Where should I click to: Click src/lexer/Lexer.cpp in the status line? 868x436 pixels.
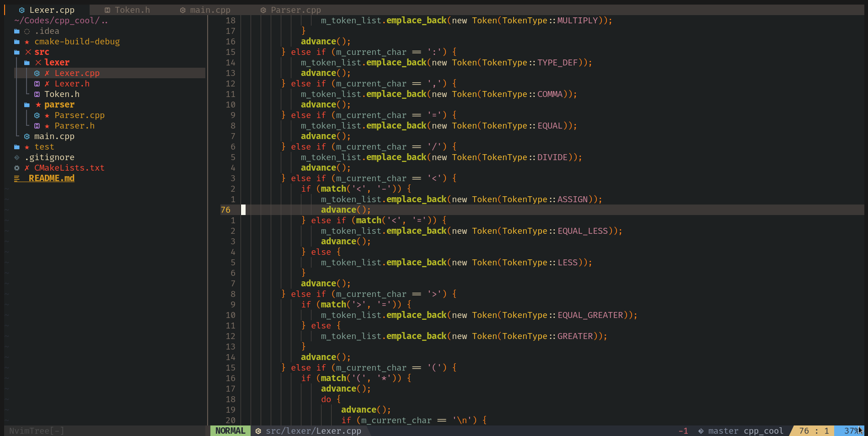(313, 431)
